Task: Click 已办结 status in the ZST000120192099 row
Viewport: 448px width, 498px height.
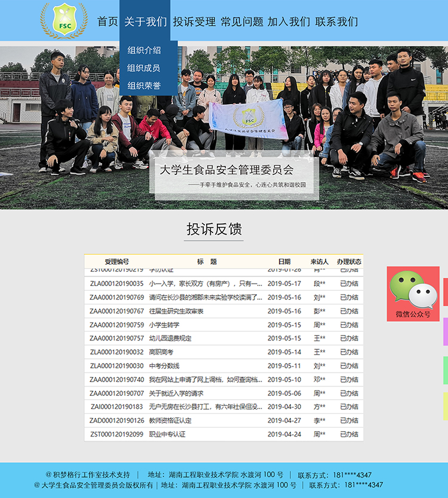Action: [349, 434]
